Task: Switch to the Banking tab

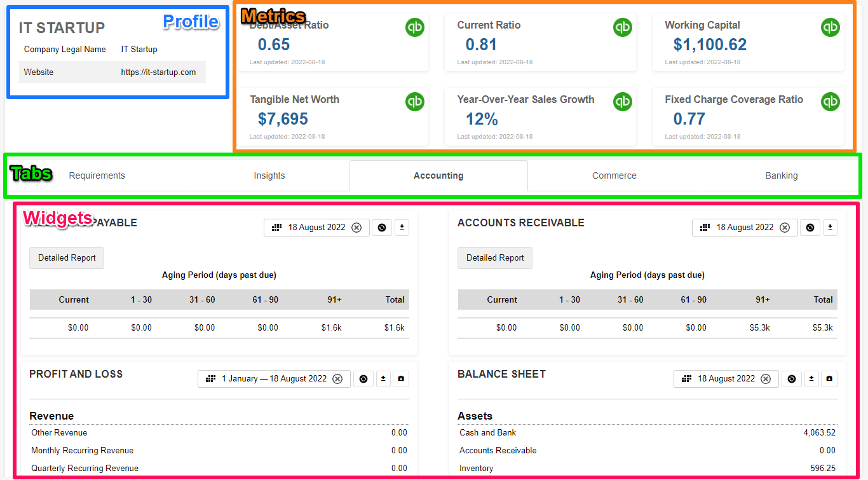Action: tap(781, 176)
